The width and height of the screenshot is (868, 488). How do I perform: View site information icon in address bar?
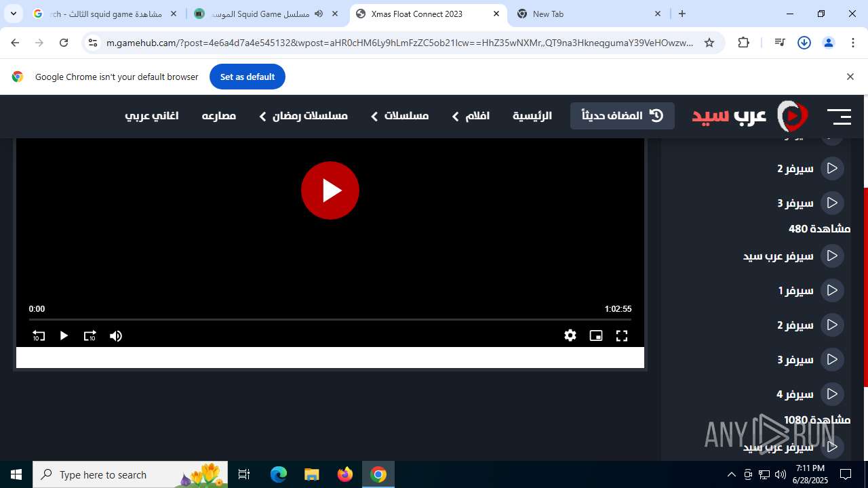93,43
